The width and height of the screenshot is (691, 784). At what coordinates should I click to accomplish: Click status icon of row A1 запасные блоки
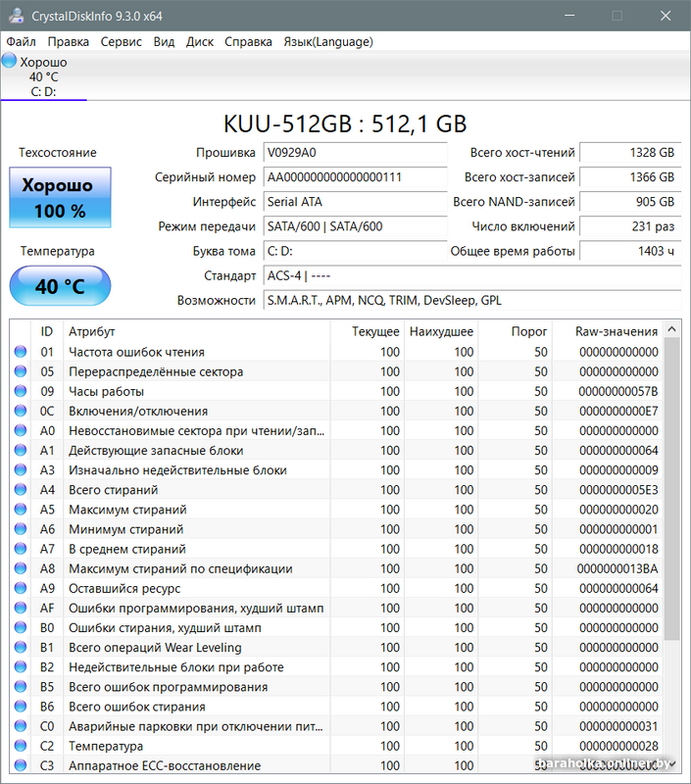(21, 450)
